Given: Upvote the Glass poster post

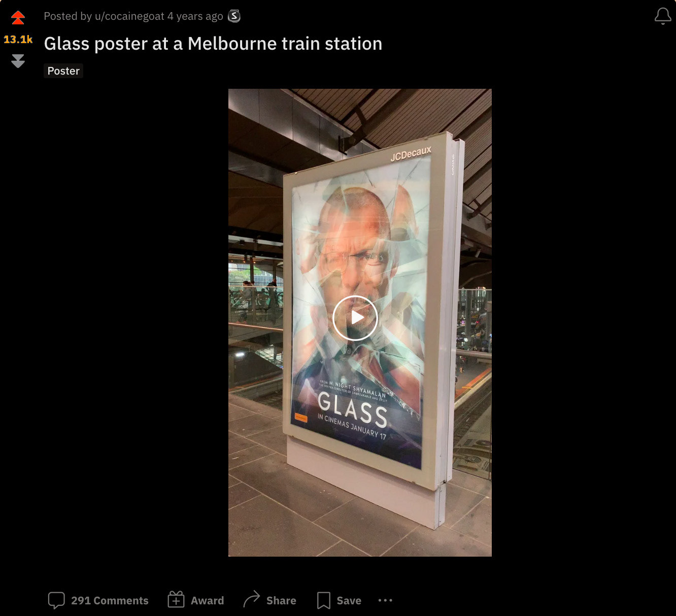Looking at the screenshot, I should tap(18, 18).
